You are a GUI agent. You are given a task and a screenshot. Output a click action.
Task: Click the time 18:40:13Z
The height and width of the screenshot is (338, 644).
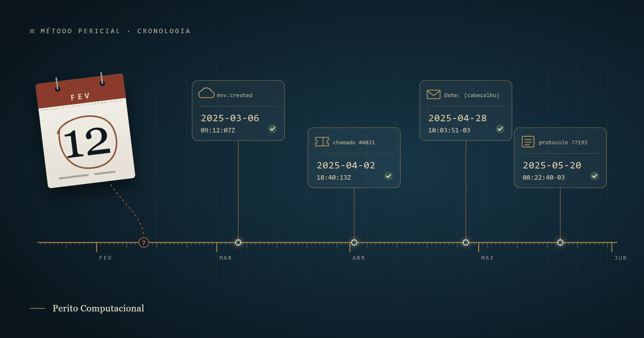click(334, 178)
